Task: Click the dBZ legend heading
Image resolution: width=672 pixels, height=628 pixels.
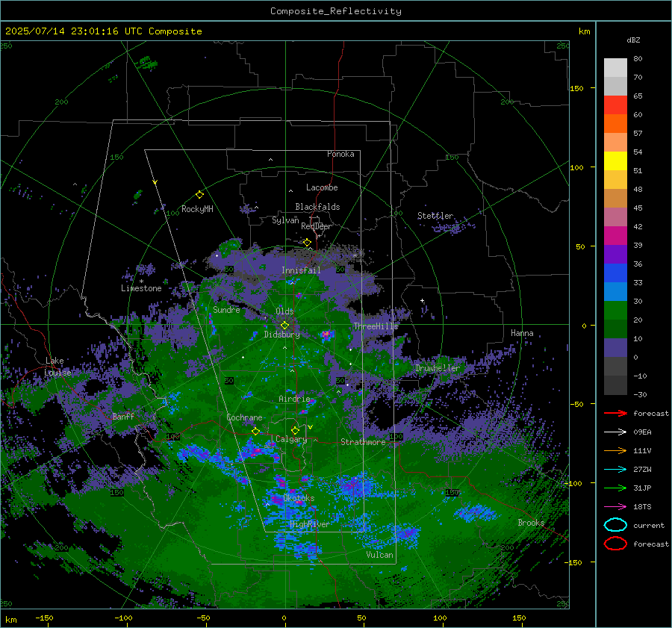Action: [x=633, y=40]
